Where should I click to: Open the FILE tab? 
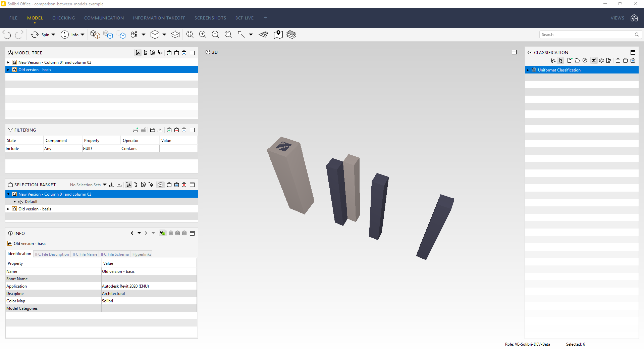[x=13, y=18]
